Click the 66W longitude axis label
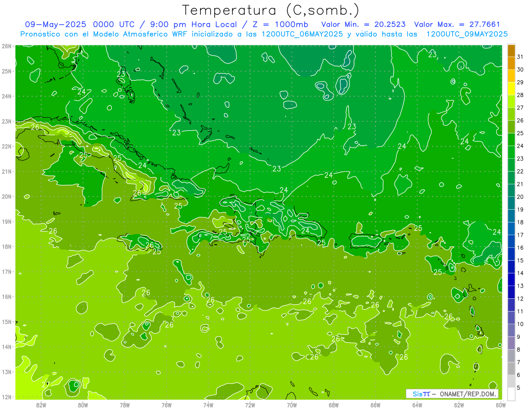Image resolution: width=532 pixels, height=411 pixels. (x=376, y=405)
